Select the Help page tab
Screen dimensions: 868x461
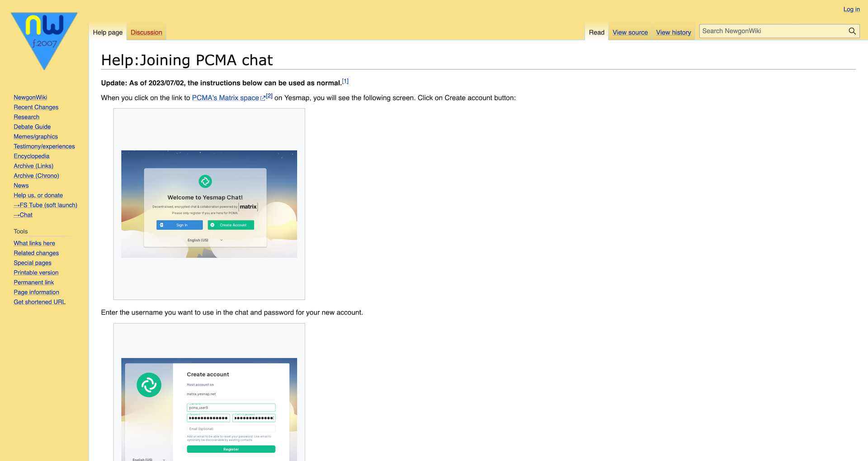click(108, 33)
